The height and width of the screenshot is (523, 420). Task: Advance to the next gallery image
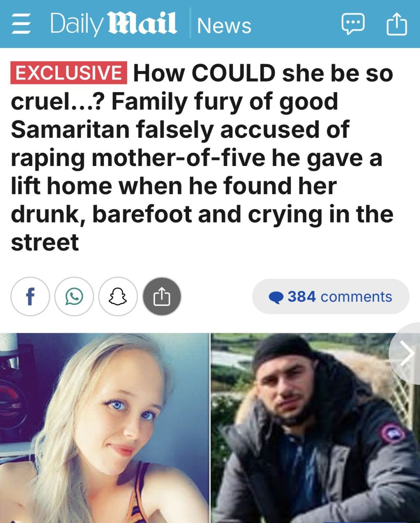(406, 353)
